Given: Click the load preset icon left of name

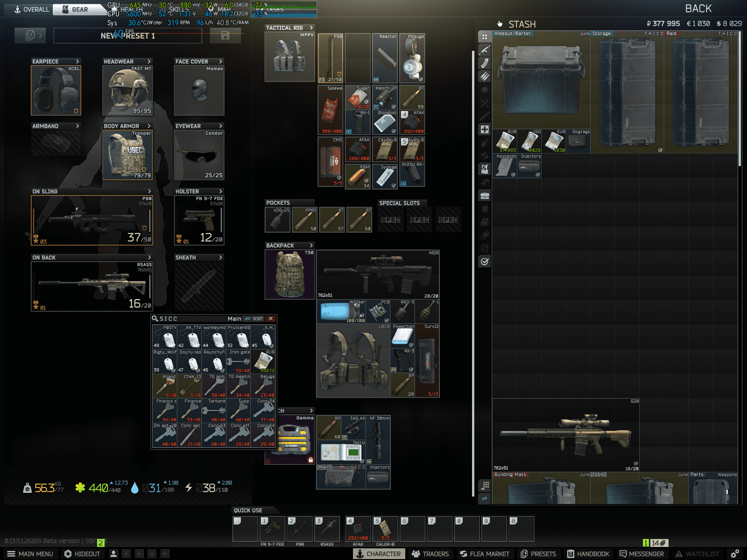Looking at the screenshot, I should point(30,35).
